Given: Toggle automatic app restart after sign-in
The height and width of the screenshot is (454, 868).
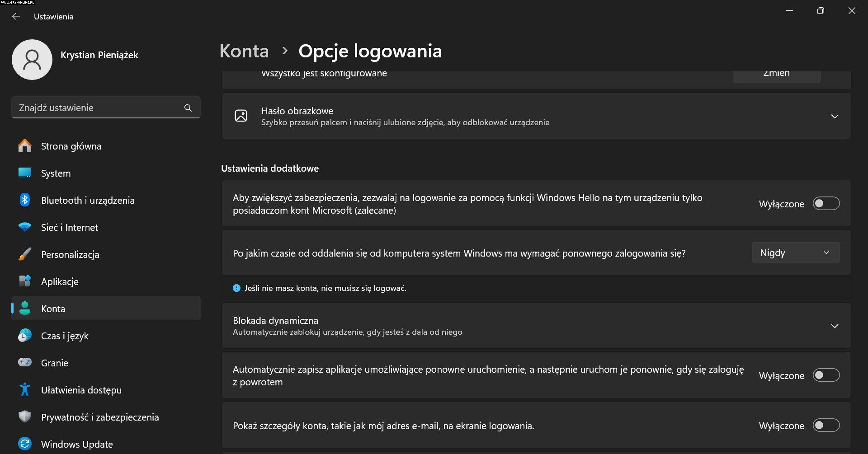Looking at the screenshot, I should 826,375.
